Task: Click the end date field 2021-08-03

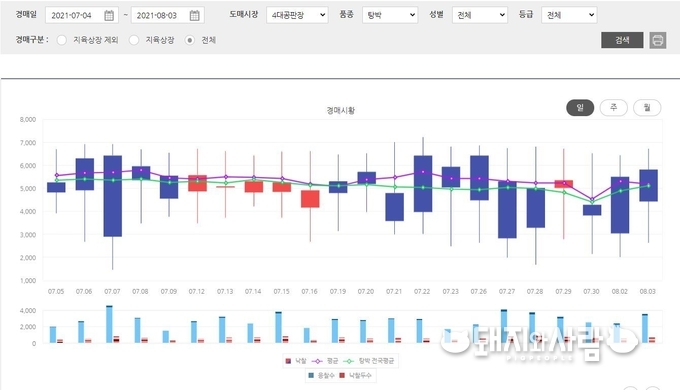Action: point(167,16)
